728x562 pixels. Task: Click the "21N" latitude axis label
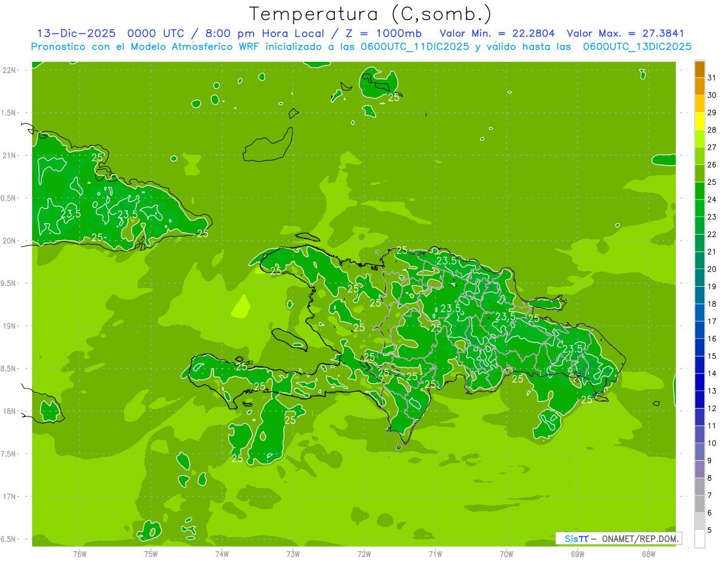[10, 156]
